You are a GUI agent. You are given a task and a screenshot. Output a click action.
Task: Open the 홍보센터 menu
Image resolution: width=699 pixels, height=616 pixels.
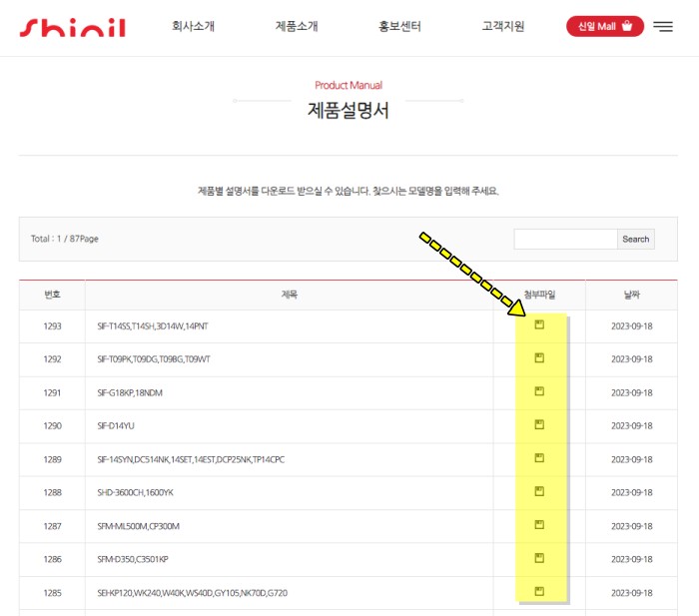click(x=399, y=26)
